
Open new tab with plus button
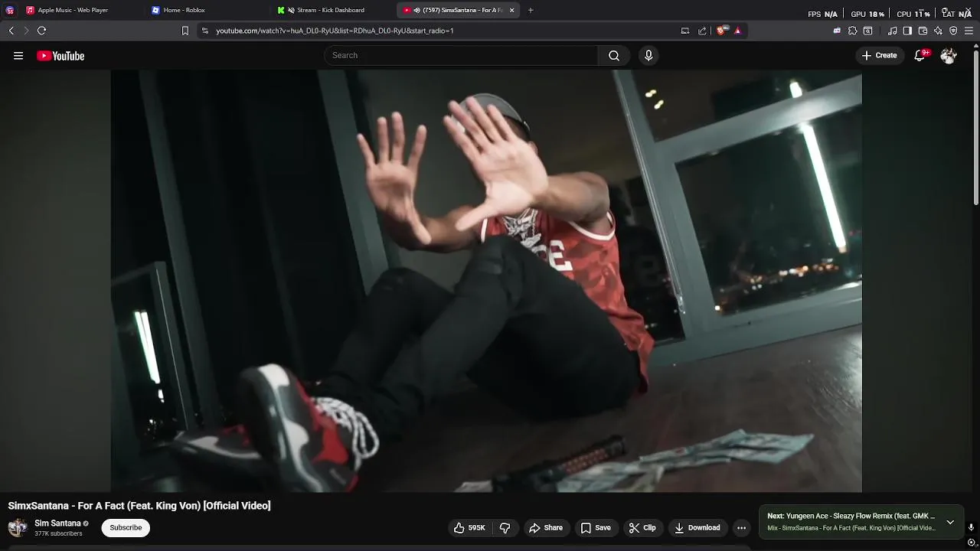click(531, 10)
